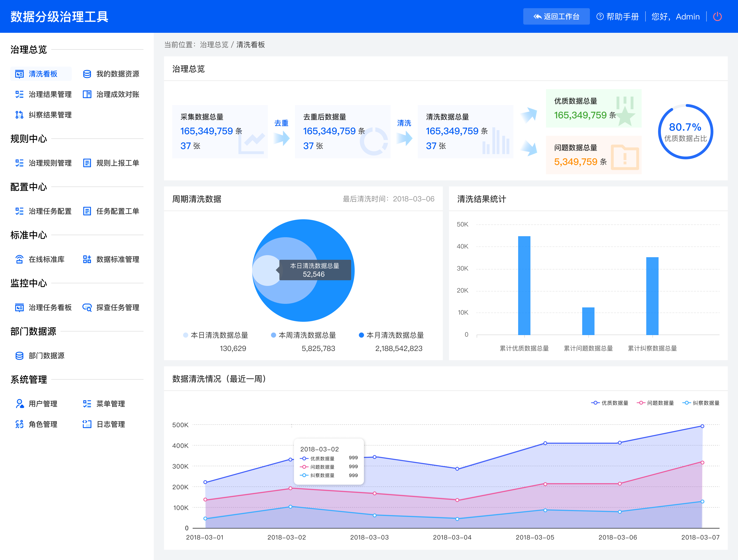Toggle 纠察数据量 legend in line chart
This screenshot has height=560, width=738.
click(x=701, y=403)
